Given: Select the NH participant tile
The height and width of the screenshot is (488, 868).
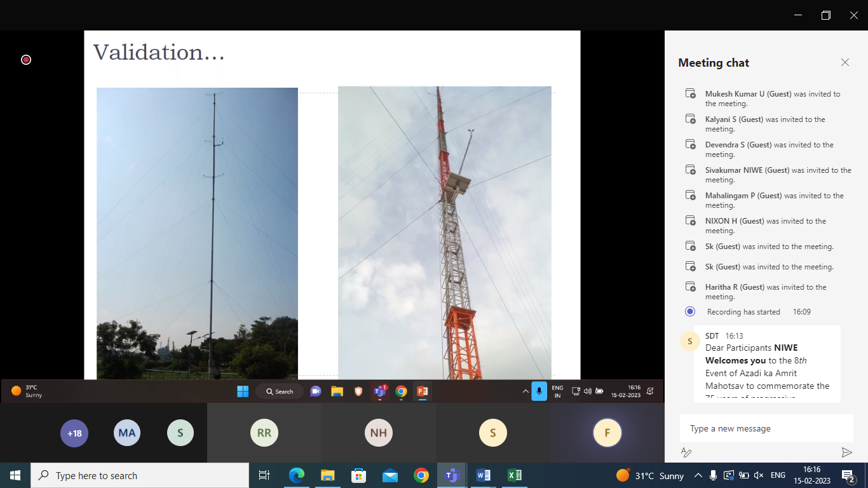Looking at the screenshot, I should click(379, 433).
